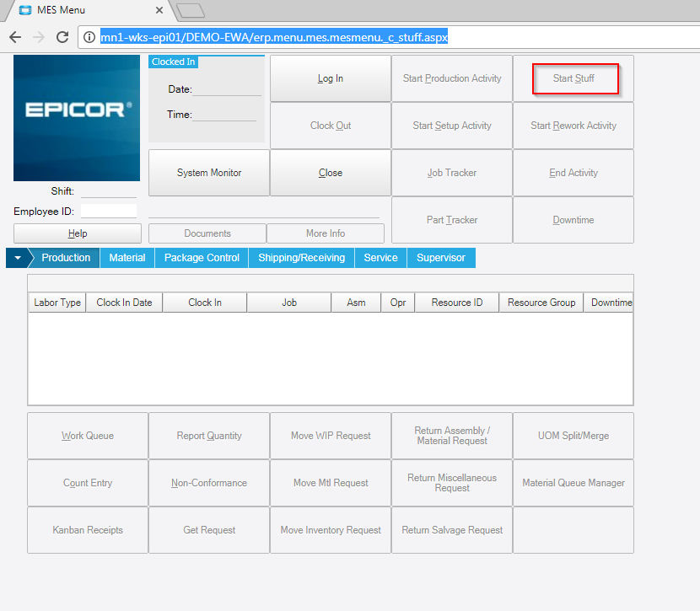This screenshot has width=700, height=611.
Task: Click the browser address bar URL
Action: coord(273,37)
